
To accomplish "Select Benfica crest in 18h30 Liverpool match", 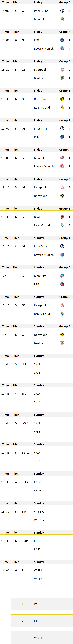I will tap(62, 78).
